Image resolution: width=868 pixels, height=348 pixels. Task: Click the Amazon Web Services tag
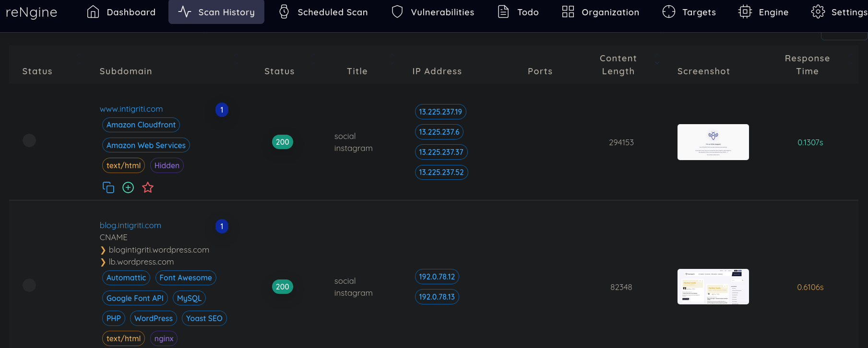(x=146, y=145)
